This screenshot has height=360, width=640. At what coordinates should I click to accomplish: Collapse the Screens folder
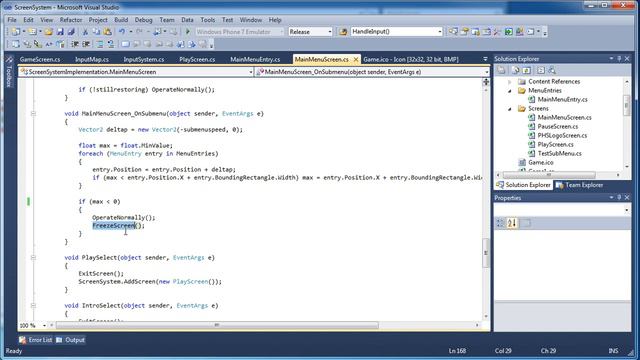point(510,109)
